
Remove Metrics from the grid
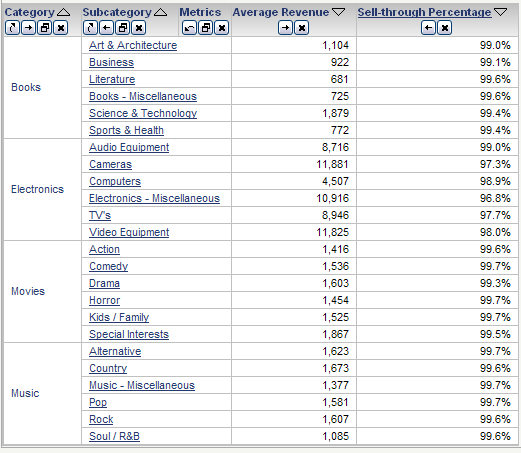222,28
